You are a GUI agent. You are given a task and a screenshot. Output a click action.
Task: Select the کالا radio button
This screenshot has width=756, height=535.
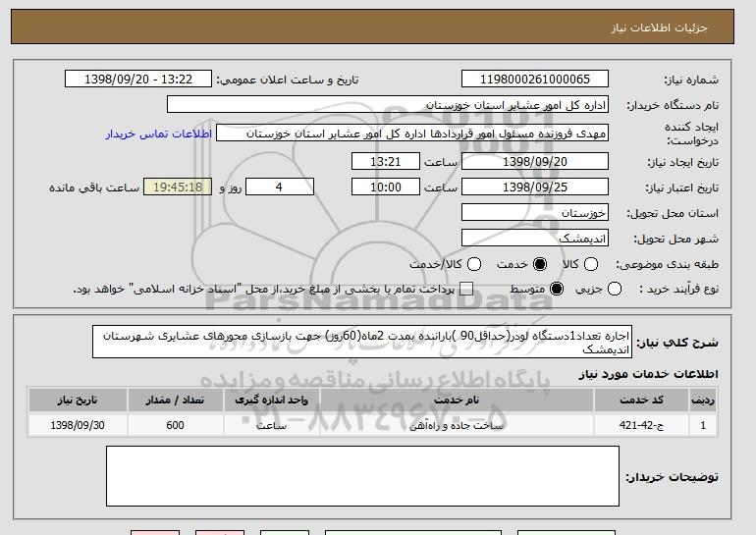[591, 264]
